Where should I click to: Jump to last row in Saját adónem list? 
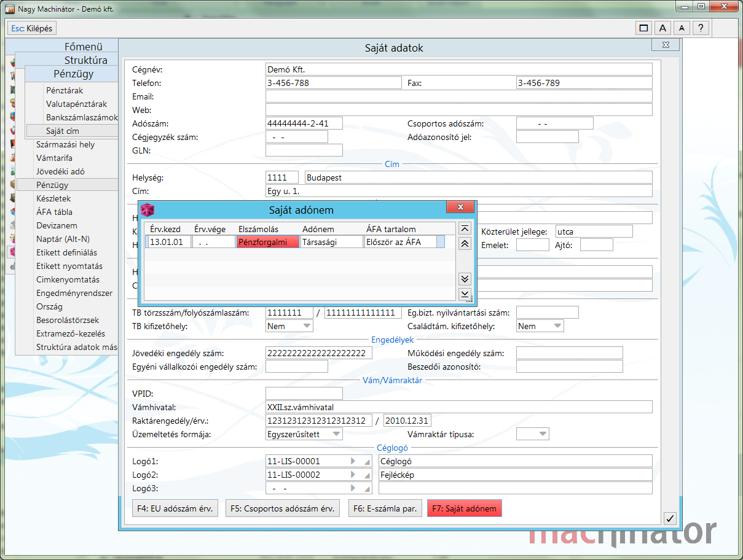tap(465, 294)
